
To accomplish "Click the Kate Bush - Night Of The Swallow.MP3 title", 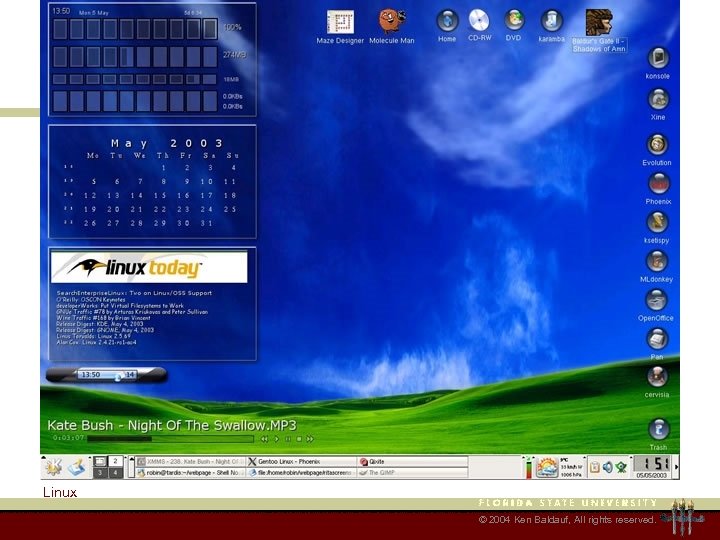I will [172, 425].
